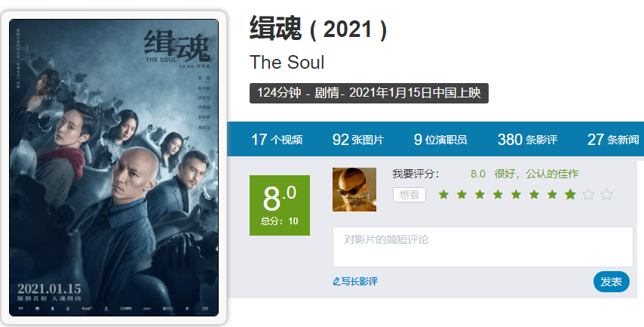Set rating to seven stars
644x327 pixels.
click(x=552, y=194)
